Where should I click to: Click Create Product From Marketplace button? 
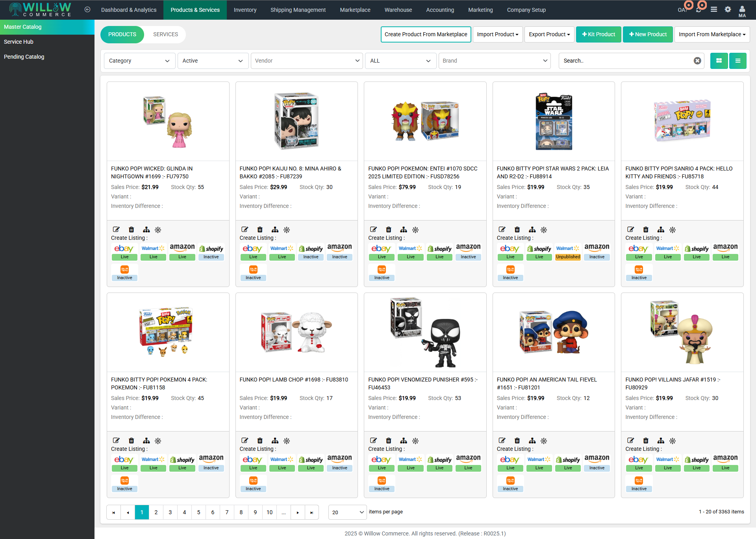[426, 34]
